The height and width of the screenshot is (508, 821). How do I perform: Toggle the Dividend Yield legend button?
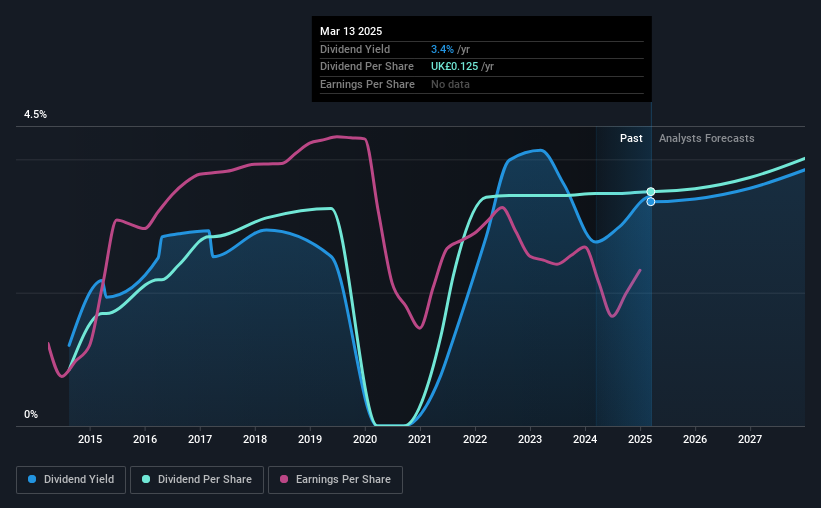71,480
